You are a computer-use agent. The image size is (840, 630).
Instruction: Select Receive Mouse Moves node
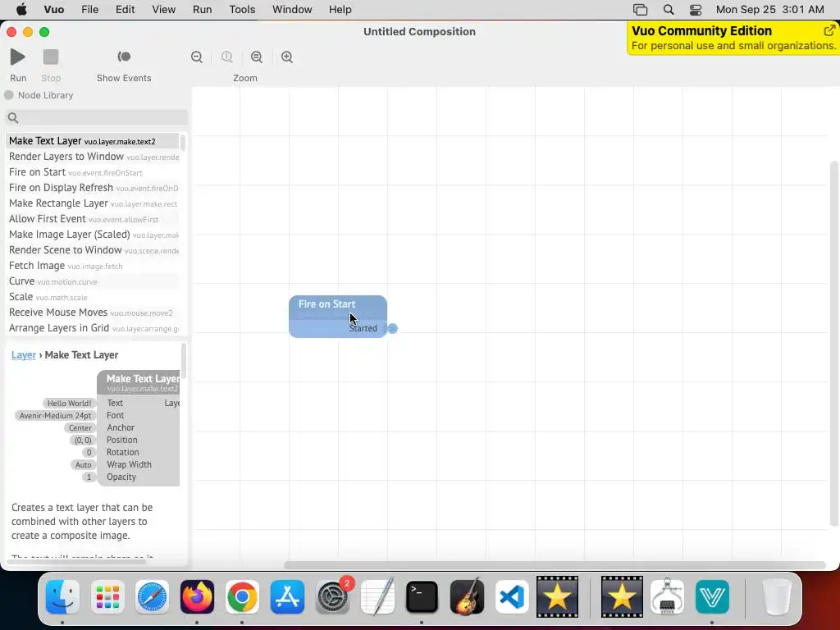[x=94, y=312]
